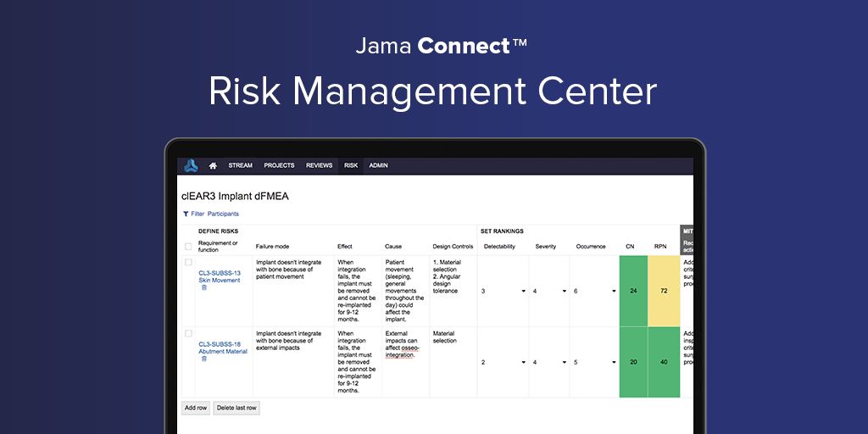868x434 pixels.
Task: Check the CL3-SUBSS-18 row checkbox
Action: click(x=188, y=333)
